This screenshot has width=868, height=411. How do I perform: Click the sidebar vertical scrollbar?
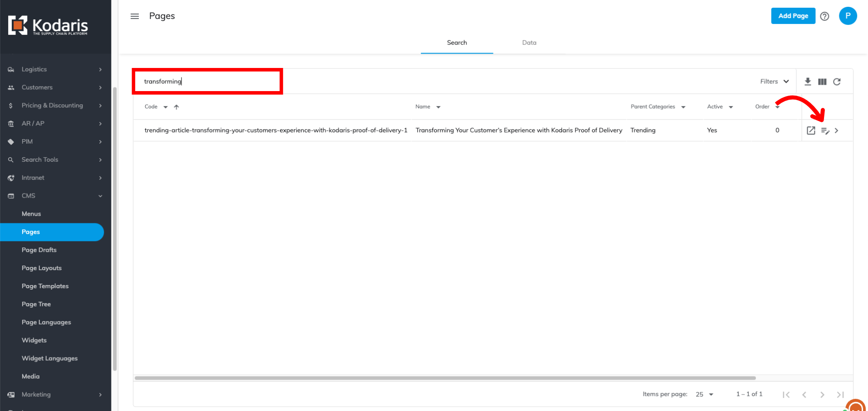click(115, 229)
